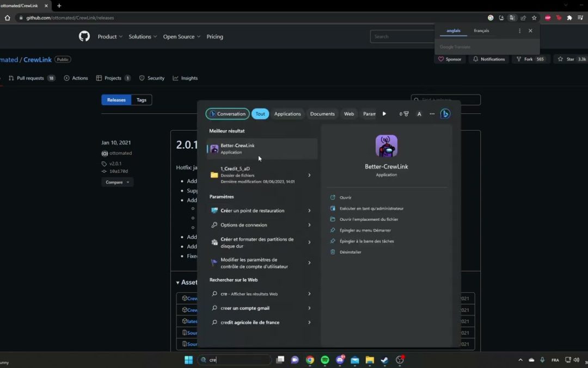This screenshot has height=368, width=588.
Task: Bookmark this page with the star icon
Action: coord(534,17)
